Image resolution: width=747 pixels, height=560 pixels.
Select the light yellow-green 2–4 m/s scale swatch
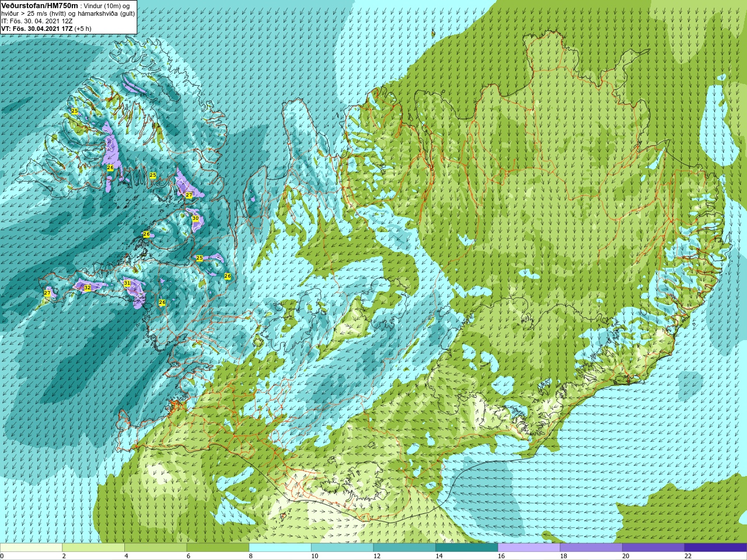93,548
